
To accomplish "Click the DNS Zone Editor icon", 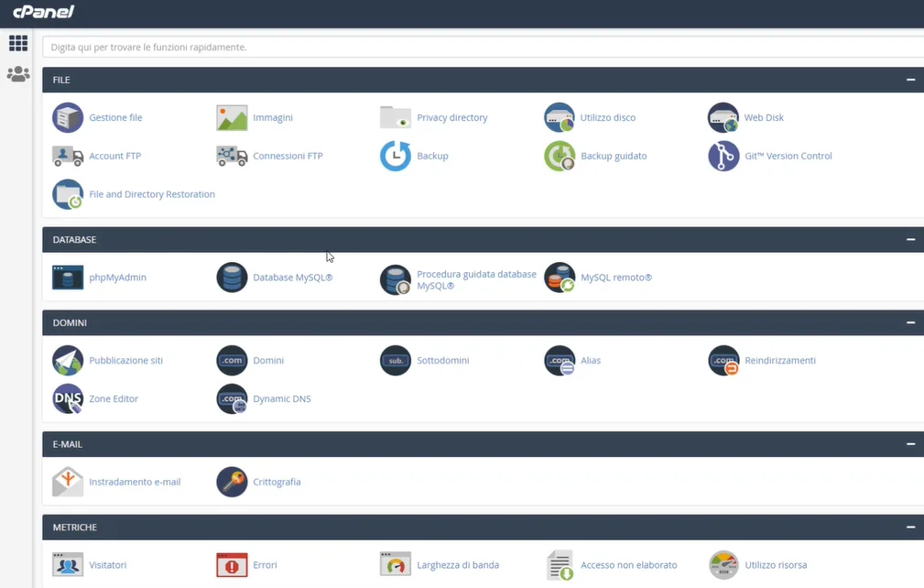I will point(68,399).
